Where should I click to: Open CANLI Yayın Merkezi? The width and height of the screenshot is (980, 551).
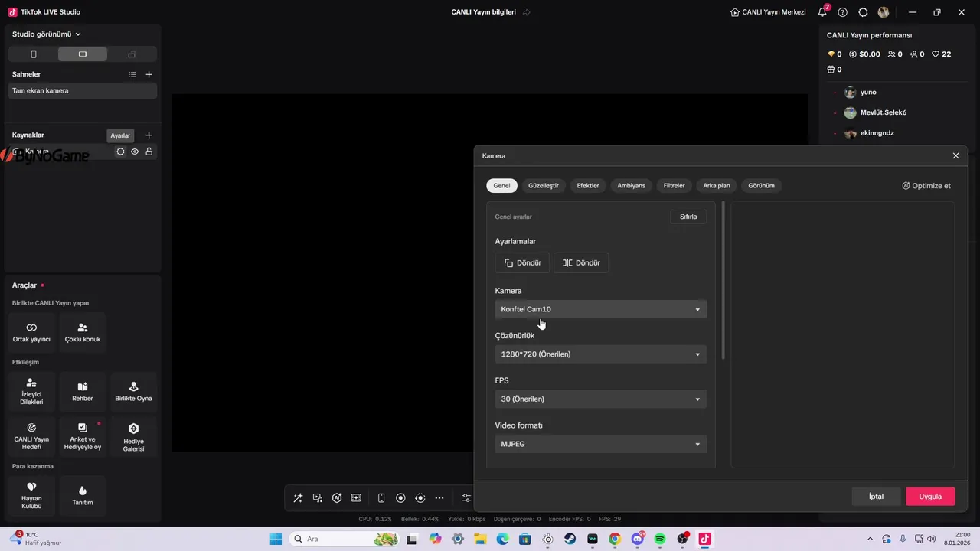tap(768, 12)
